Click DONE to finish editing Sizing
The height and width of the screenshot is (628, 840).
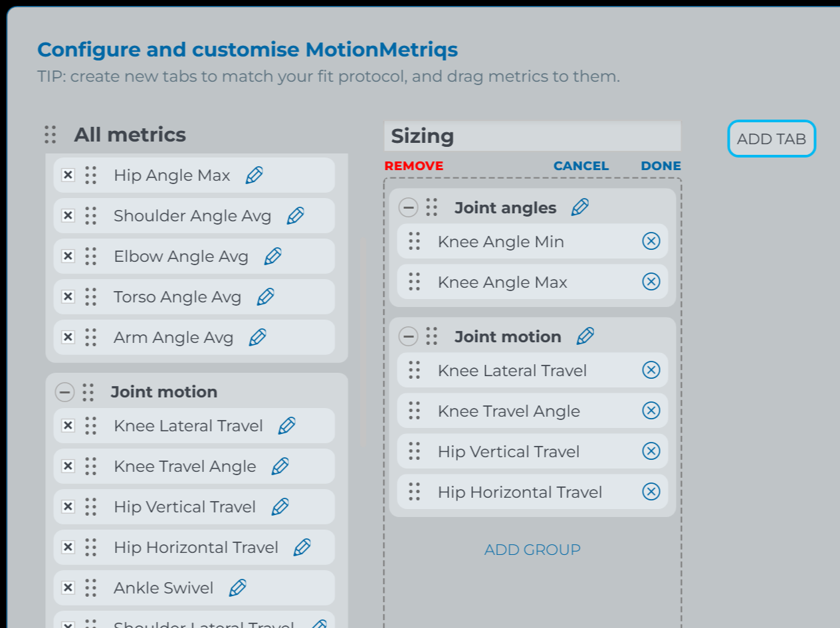(661, 166)
